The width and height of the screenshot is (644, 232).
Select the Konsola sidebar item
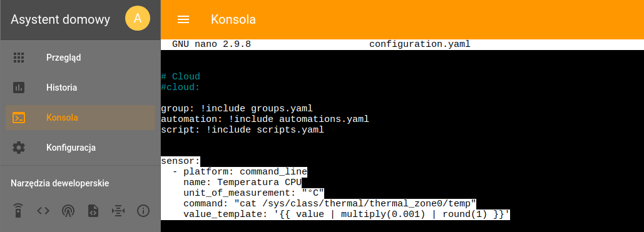pos(80,118)
